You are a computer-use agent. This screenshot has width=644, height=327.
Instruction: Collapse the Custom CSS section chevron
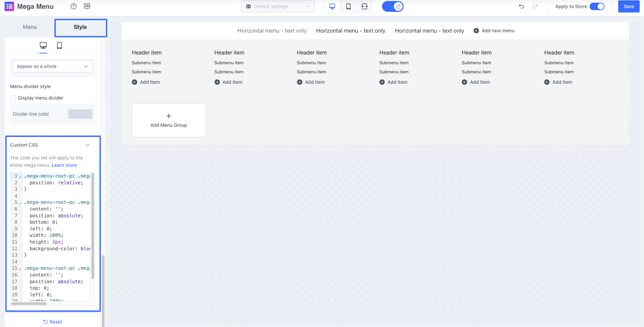[87, 145]
